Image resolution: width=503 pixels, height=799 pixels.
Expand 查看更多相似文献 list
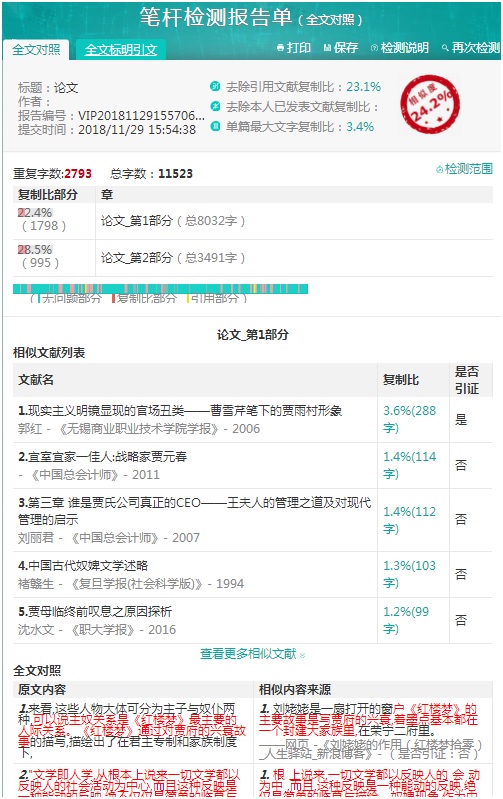(x=252, y=654)
